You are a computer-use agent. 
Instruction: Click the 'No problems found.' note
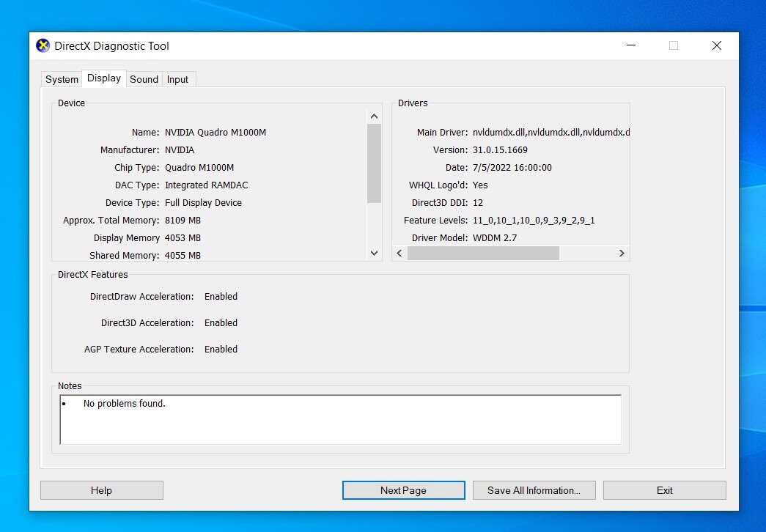(x=124, y=404)
